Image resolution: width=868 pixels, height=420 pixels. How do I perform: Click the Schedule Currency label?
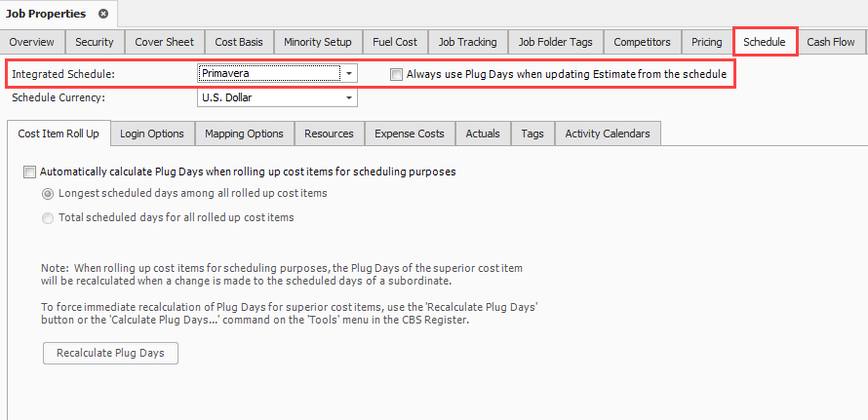point(59,98)
